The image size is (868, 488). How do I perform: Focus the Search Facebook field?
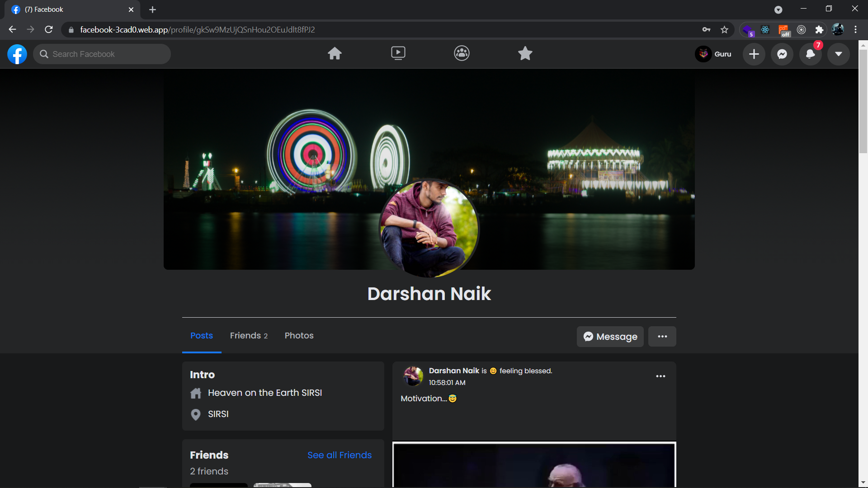pos(102,54)
